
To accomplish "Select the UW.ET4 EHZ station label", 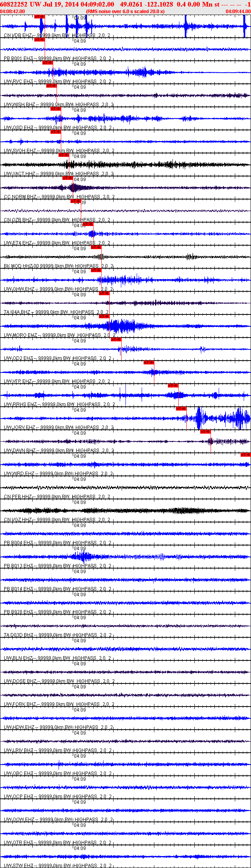I will click(x=18, y=243).
